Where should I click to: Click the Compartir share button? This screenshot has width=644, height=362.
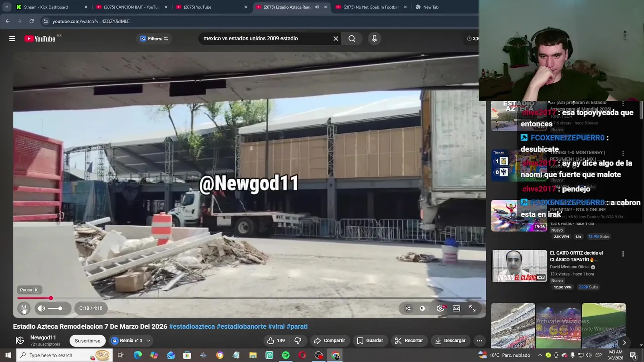pyautogui.click(x=329, y=340)
